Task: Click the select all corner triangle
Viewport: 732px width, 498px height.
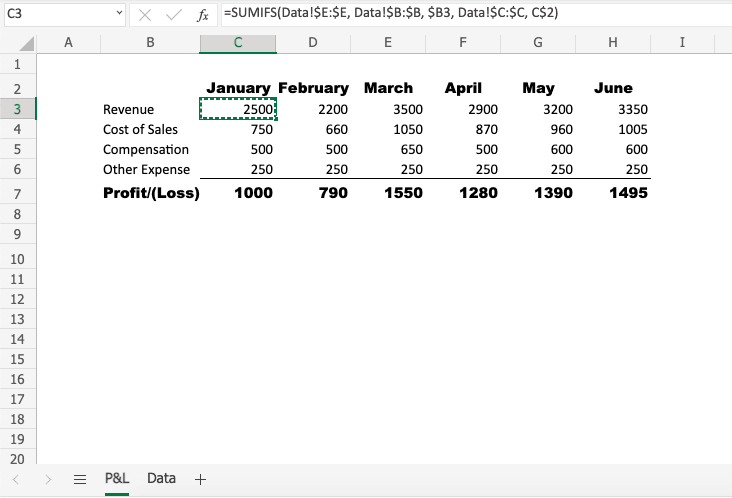Action: click(x=27, y=43)
